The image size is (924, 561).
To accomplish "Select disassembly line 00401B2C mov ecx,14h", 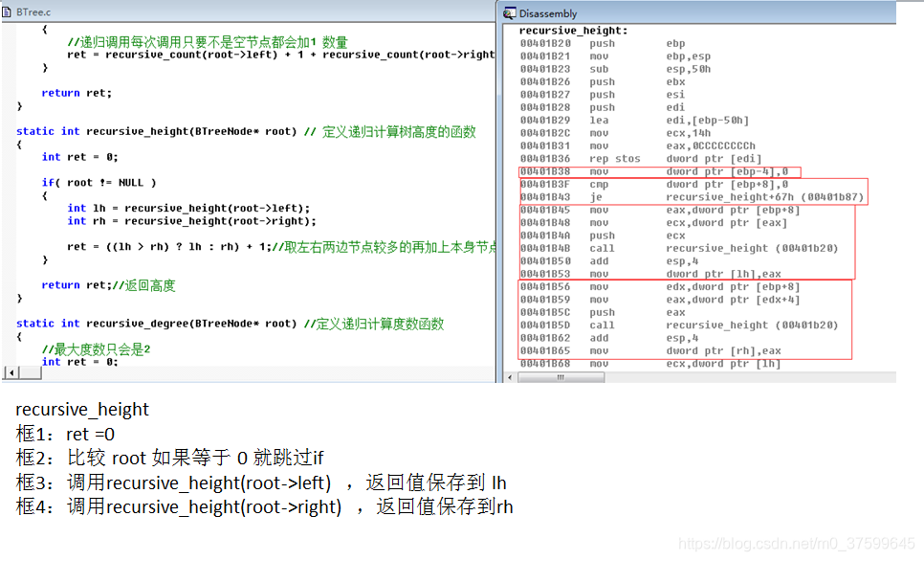I will [x=615, y=133].
